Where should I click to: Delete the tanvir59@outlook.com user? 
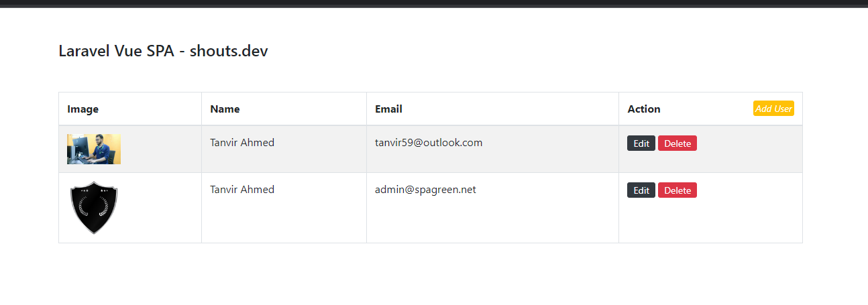677,143
